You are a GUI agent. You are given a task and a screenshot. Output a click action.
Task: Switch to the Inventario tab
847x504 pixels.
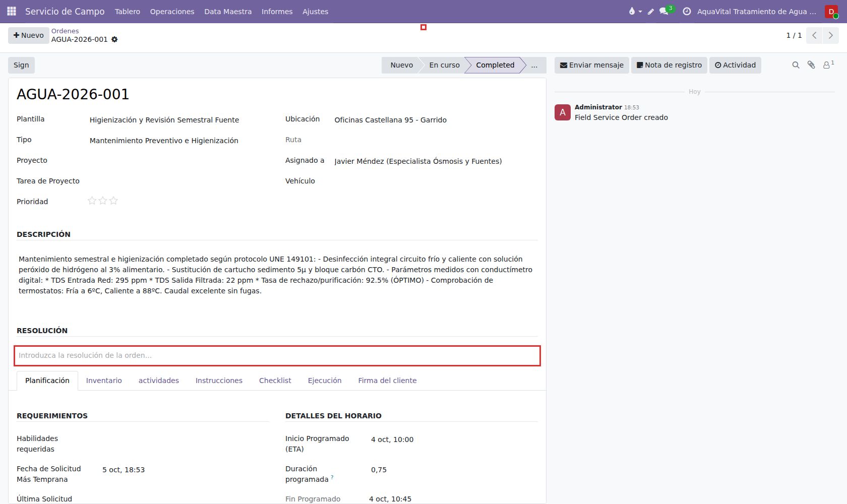pos(104,381)
